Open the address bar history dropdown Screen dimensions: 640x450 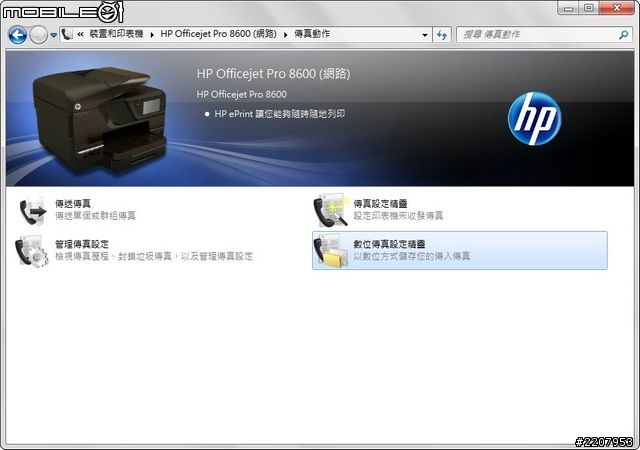click(425, 35)
